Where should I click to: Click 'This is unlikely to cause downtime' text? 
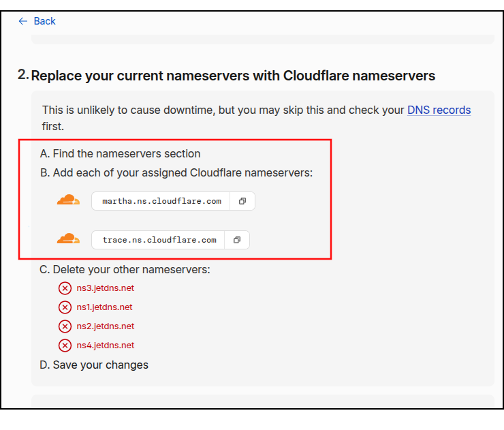[x=256, y=118]
